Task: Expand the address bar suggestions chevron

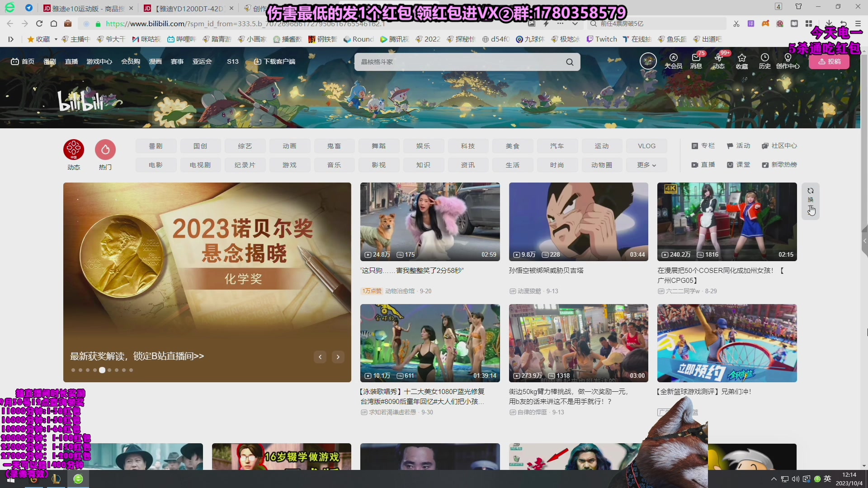Action: tap(575, 23)
